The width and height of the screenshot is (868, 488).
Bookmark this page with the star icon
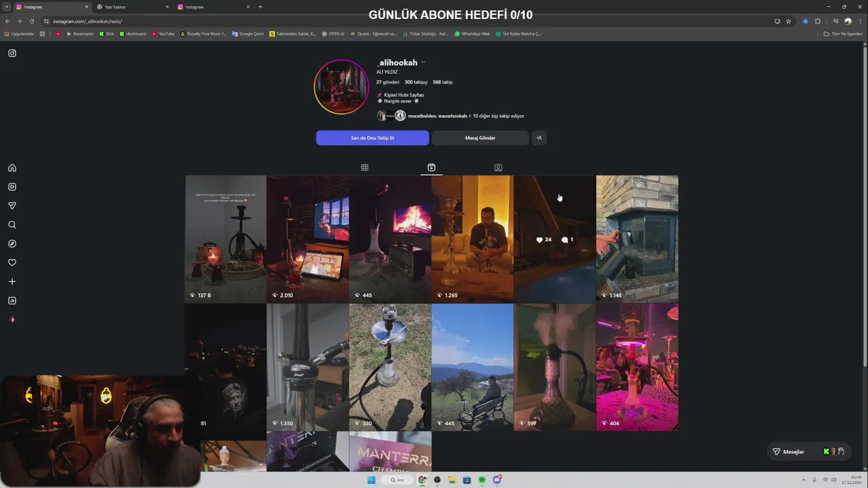[x=788, y=21]
